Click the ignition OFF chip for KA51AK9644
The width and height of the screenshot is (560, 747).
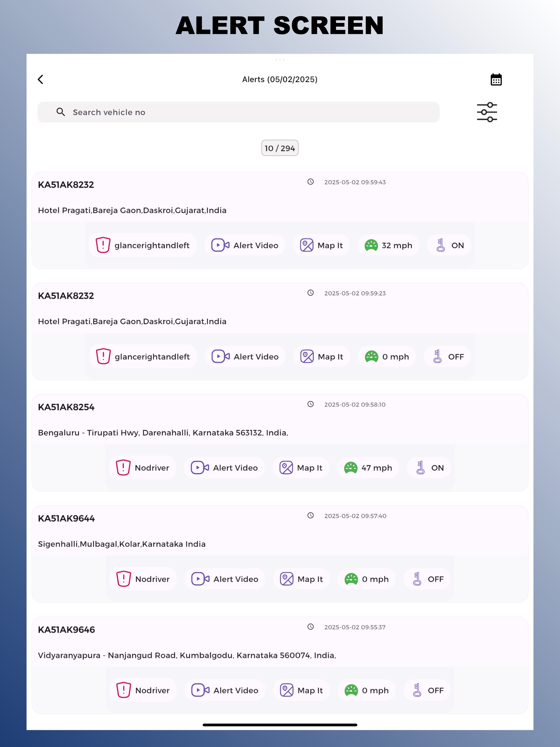427,579
